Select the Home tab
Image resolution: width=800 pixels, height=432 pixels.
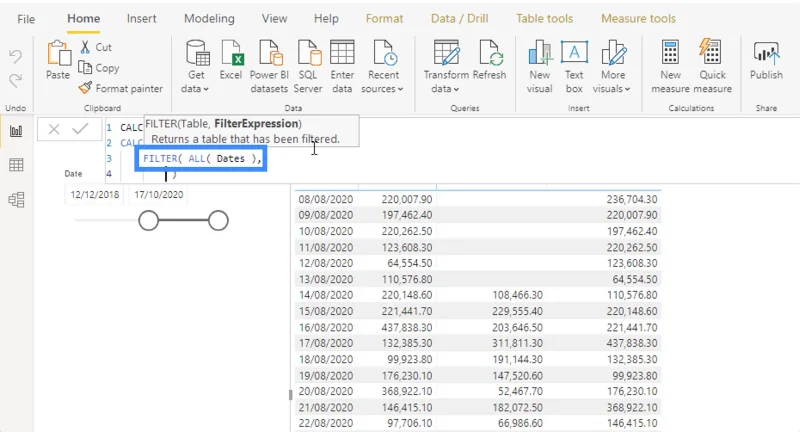pyautogui.click(x=84, y=18)
